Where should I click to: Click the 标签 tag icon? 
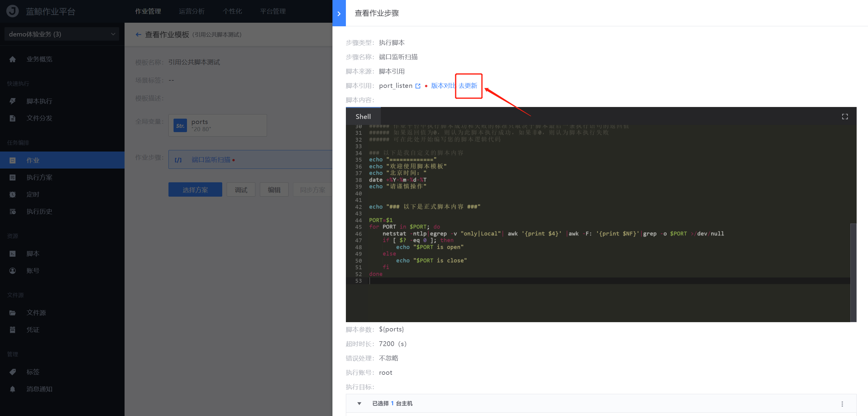coord(13,372)
